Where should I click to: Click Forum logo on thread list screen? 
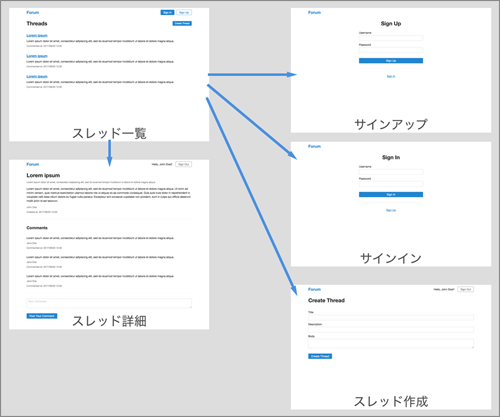click(33, 13)
